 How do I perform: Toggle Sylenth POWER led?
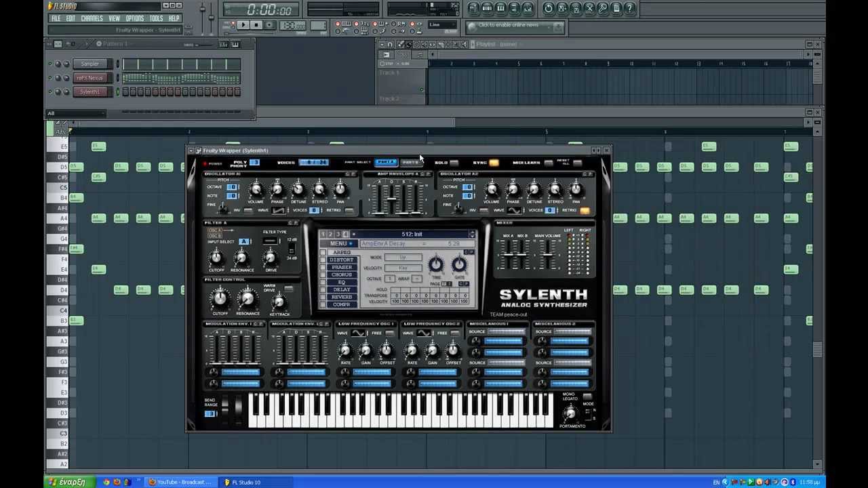205,163
